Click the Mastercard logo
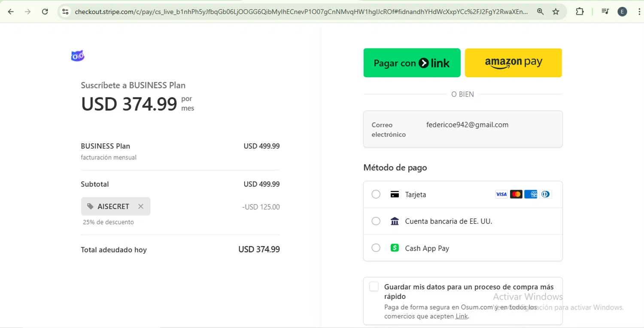Viewport: 644px width, 328px height. pos(516,194)
